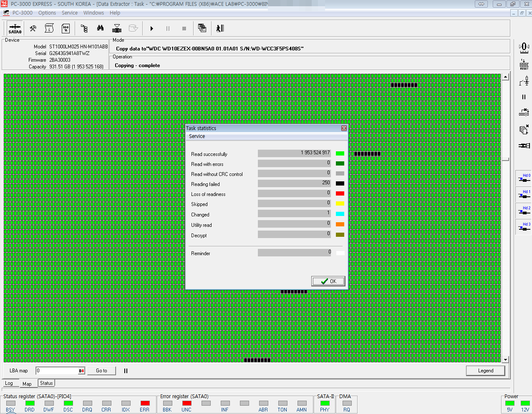
Task: Open the Windows menu
Action: [93, 13]
